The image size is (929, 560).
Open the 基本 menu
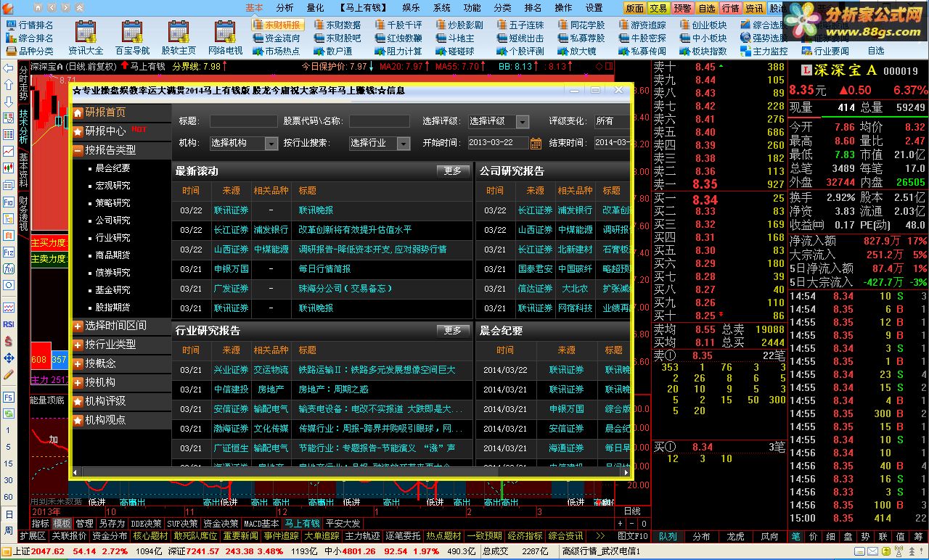254,8
